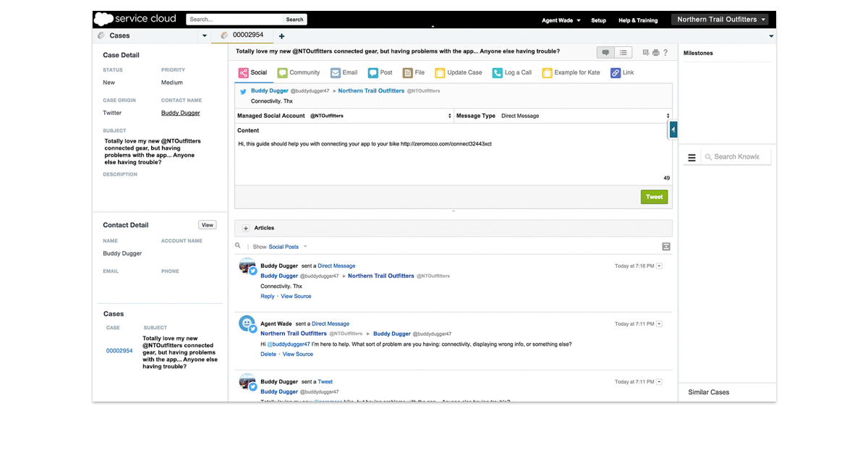The image size is (868, 463).
Task: Switch to the Email publisher tab
Action: point(344,72)
